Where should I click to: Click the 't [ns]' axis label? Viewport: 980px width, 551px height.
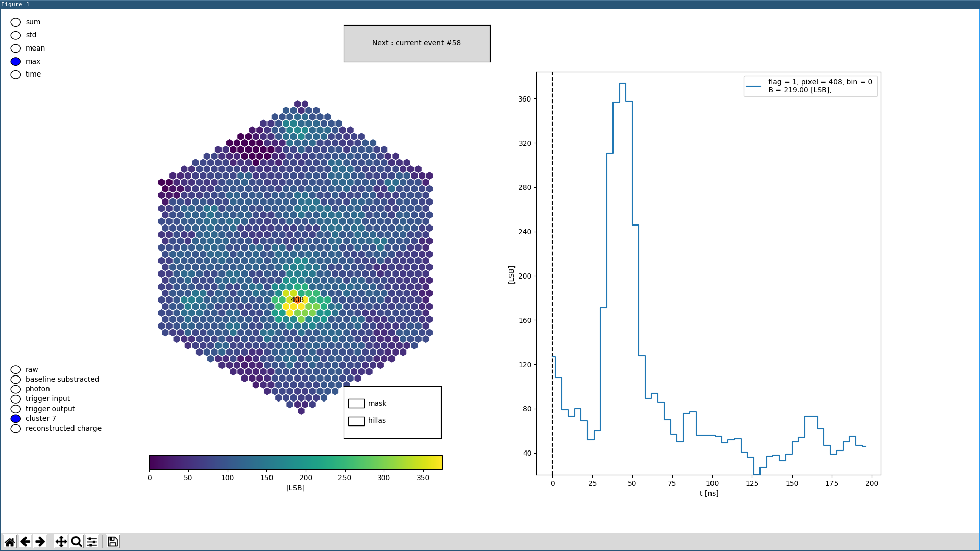(x=709, y=493)
